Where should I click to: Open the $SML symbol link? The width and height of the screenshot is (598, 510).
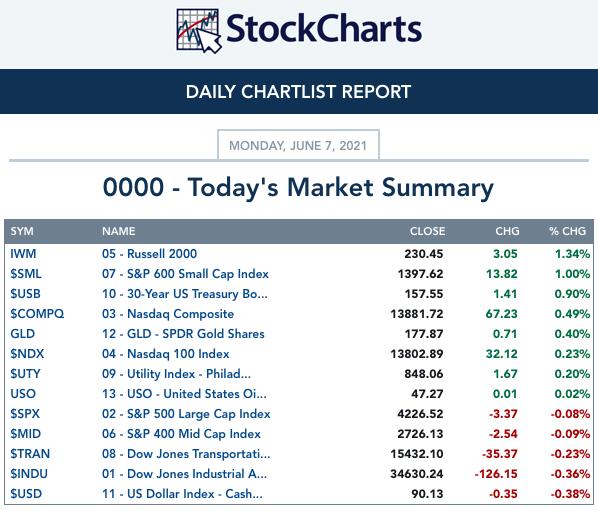(26, 274)
